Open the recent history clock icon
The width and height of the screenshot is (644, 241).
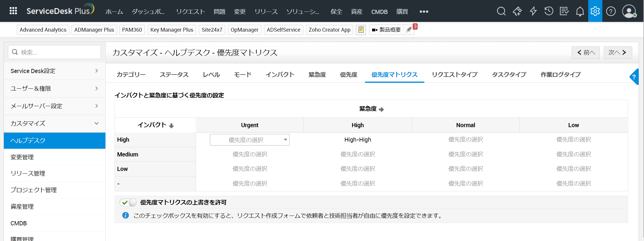coord(549,11)
